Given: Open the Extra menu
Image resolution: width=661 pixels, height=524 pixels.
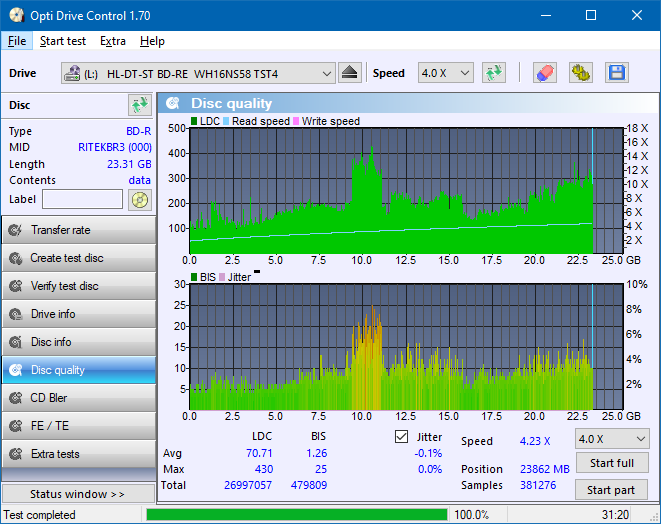Looking at the screenshot, I should pyautogui.click(x=113, y=41).
